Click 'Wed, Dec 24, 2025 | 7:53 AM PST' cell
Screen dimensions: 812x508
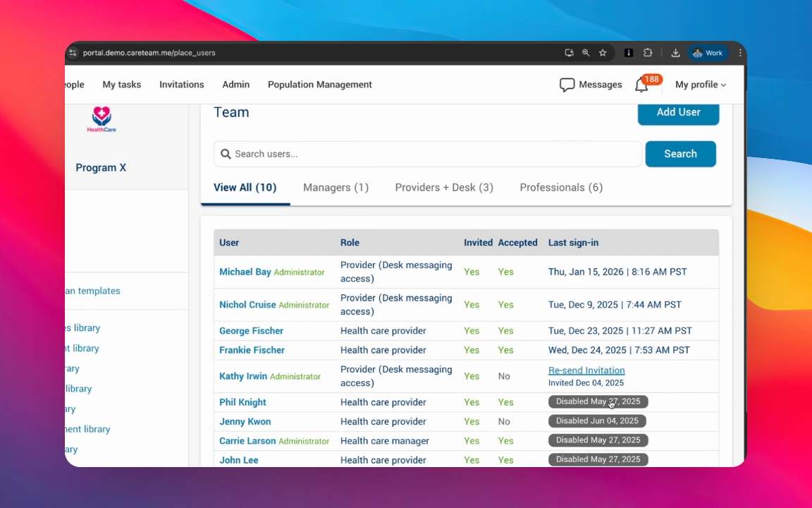(619, 350)
